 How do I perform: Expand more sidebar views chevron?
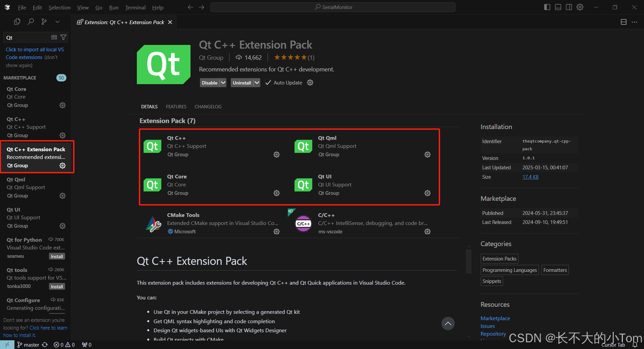(x=57, y=22)
